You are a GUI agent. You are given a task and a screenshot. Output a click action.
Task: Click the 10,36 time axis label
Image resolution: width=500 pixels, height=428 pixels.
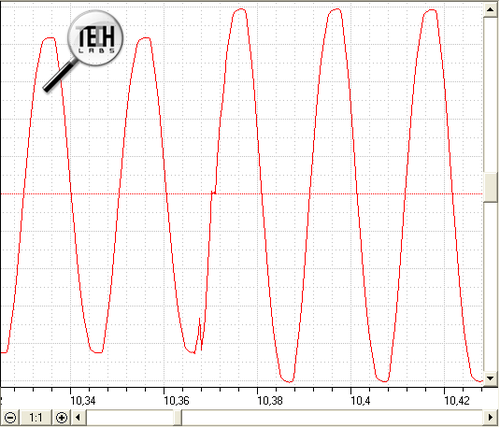176,400
